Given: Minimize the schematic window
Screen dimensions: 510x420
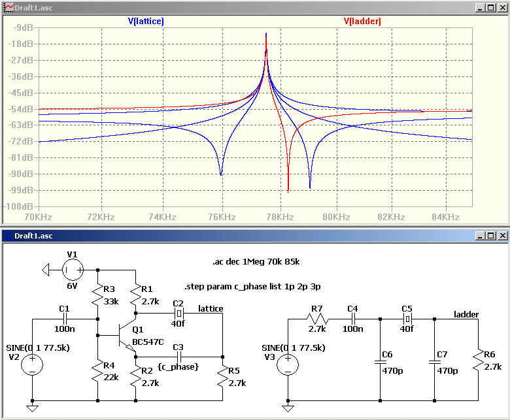Looking at the screenshot, I should tap(481, 236).
